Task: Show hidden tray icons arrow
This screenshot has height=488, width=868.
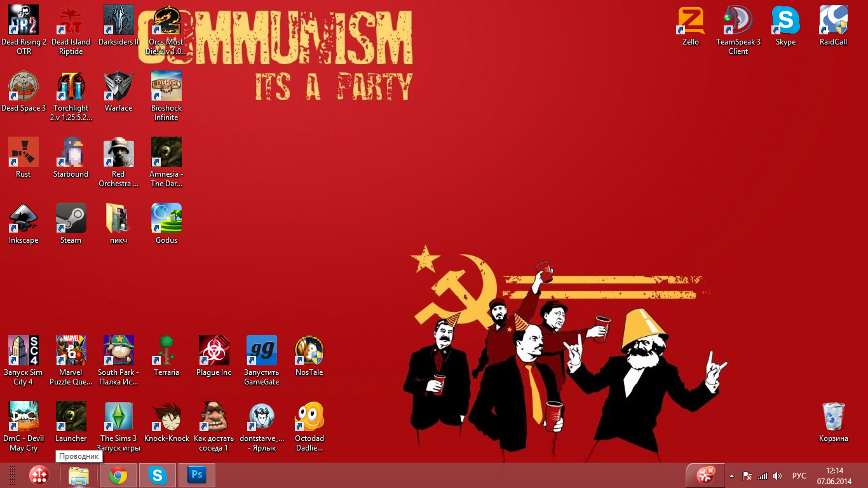Action: [731, 476]
